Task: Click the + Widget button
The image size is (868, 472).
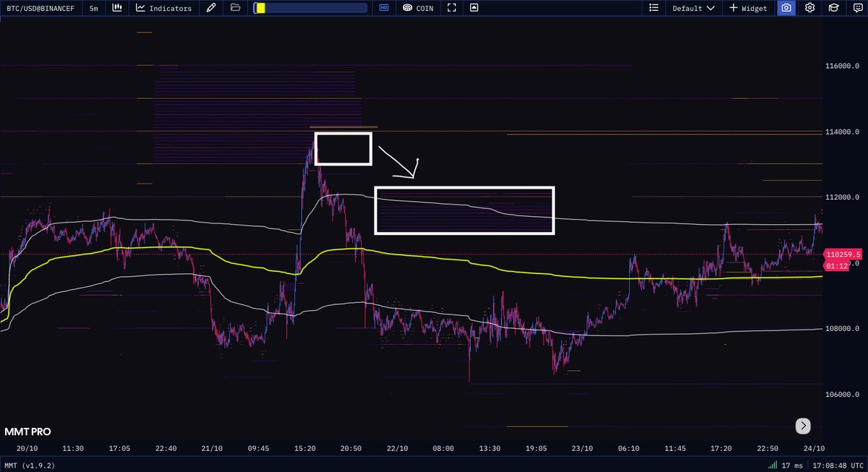Action: tap(748, 8)
